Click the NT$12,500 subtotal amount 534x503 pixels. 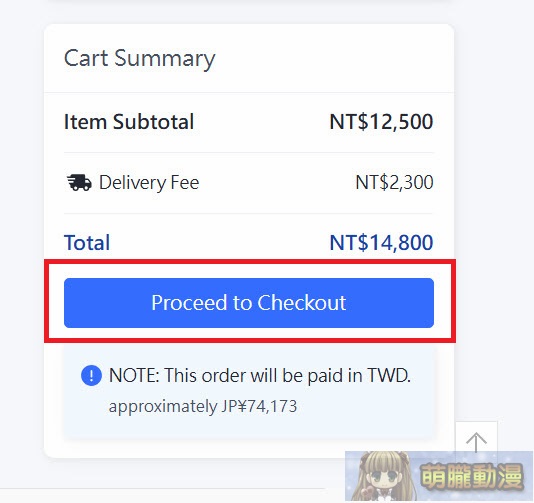tap(381, 122)
